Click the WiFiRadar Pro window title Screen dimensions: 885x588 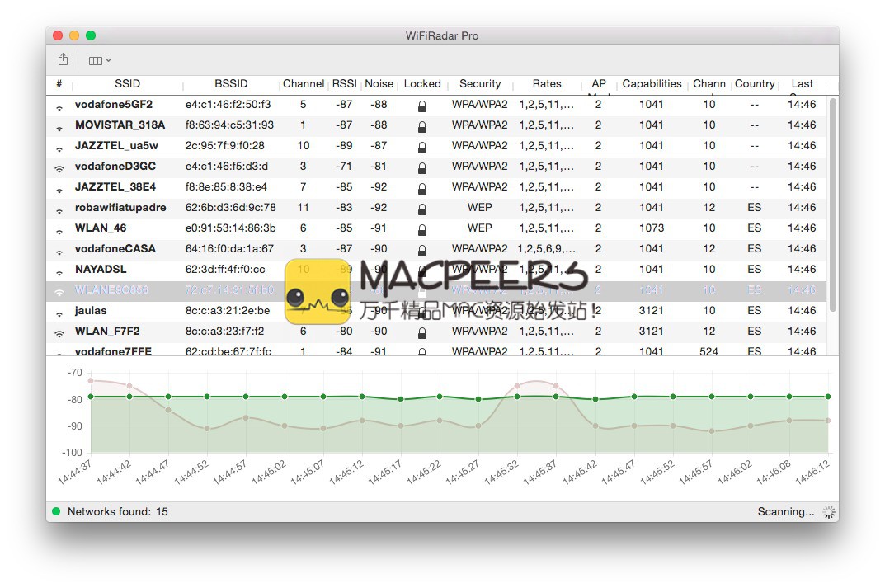(x=442, y=35)
